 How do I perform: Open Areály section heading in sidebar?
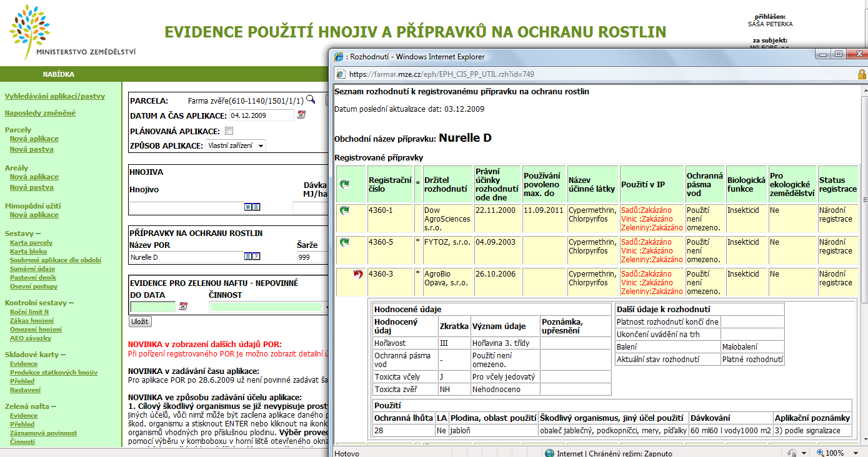pos(17,168)
